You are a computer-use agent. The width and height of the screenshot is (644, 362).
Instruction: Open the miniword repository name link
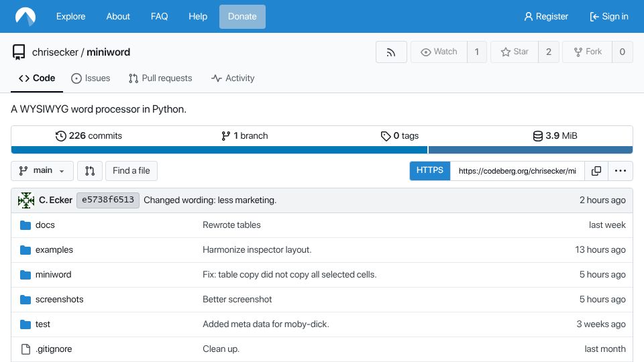tap(109, 52)
